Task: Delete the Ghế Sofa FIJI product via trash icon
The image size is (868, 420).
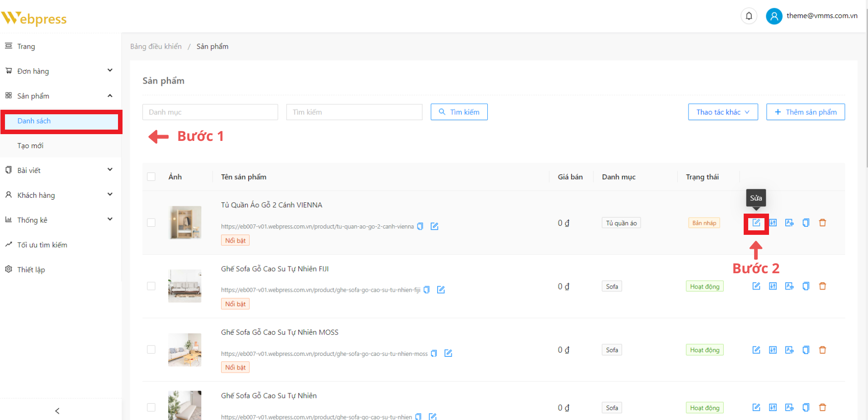Action: [x=822, y=286]
